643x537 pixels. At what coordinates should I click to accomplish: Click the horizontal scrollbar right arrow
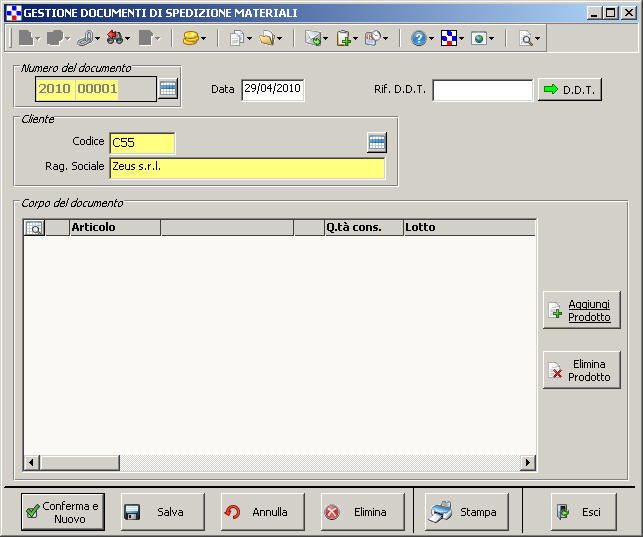pyautogui.click(x=528, y=462)
